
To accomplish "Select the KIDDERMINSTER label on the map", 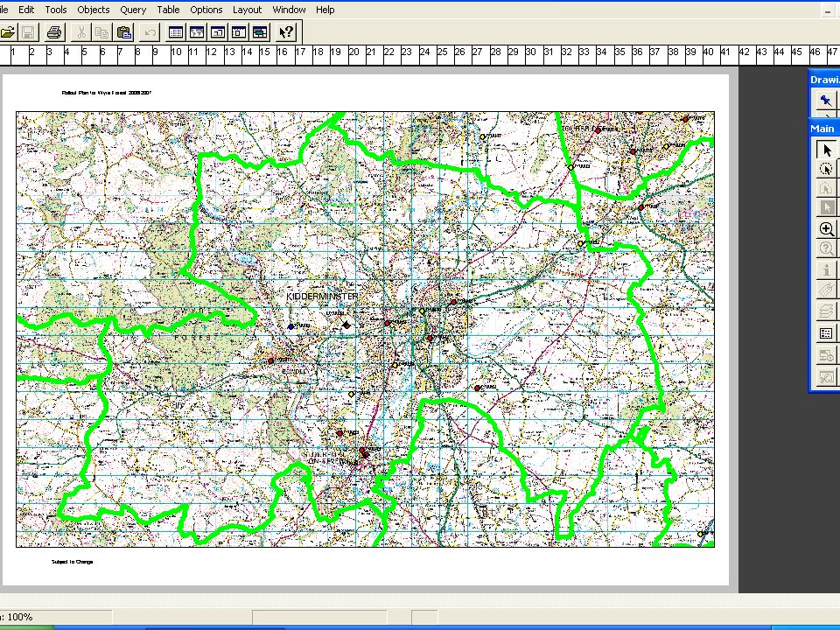I will [x=322, y=297].
